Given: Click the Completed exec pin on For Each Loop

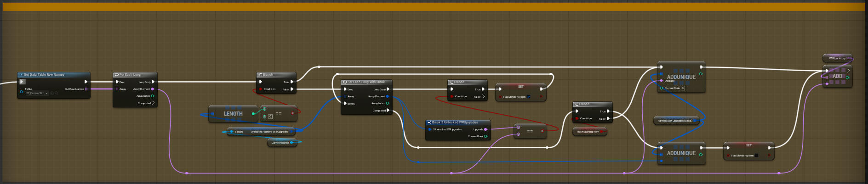Looking at the screenshot, I should (153, 103).
